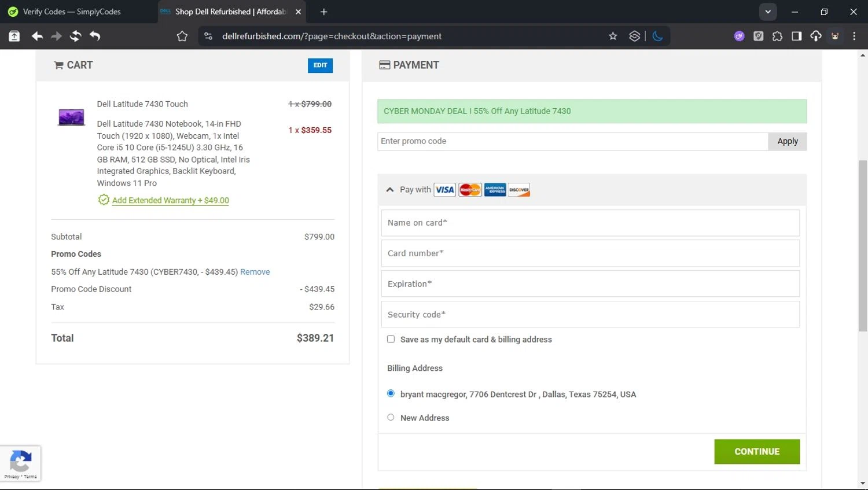Expand Add Extended Warranty + $49.00 option
The width and height of the screenshot is (868, 490).
170,200
